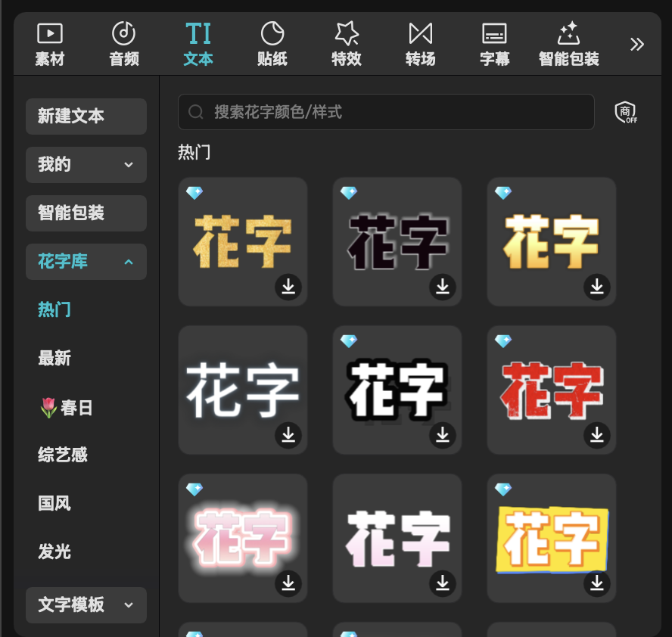Choose the gold glitter 花字 style
Image resolution: width=672 pixels, height=637 pixels.
(243, 241)
